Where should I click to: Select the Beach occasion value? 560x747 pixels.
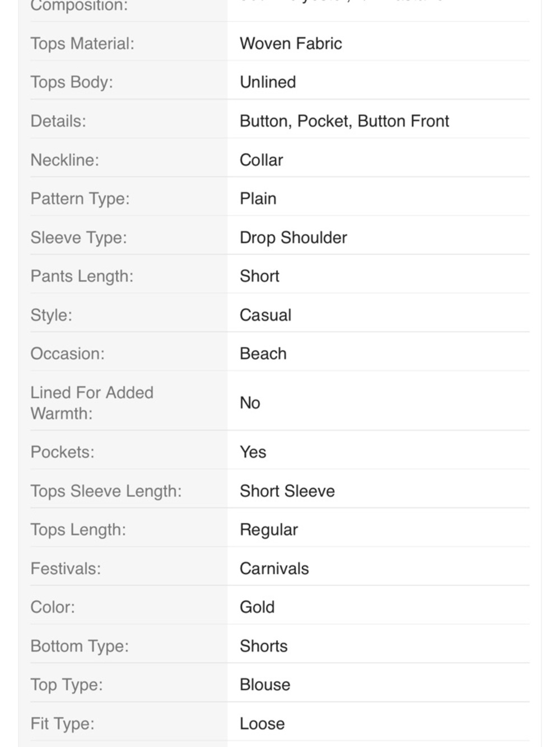pyautogui.click(x=263, y=354)
